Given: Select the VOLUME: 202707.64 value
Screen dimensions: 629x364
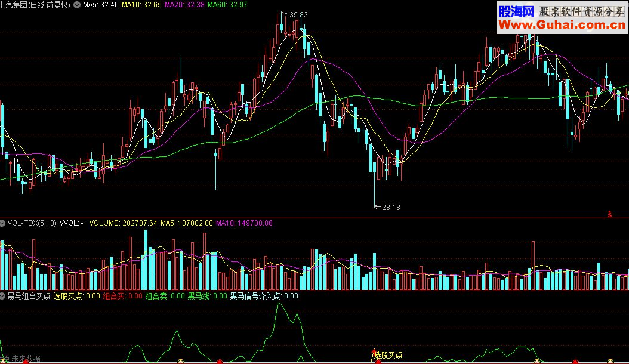Looking at the screenshot, I should coord(123,223).
